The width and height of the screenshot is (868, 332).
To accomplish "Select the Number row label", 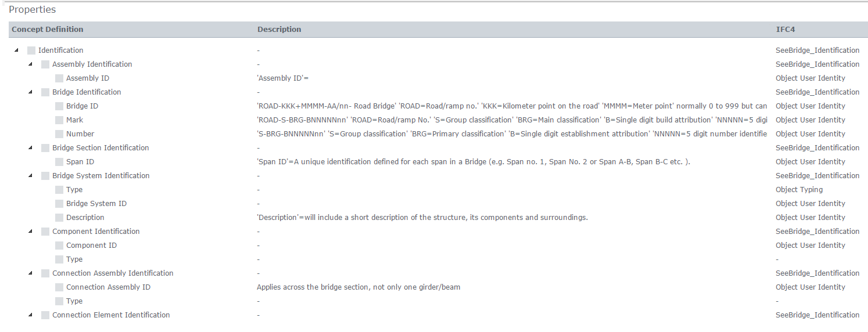I will click(80, 134).
